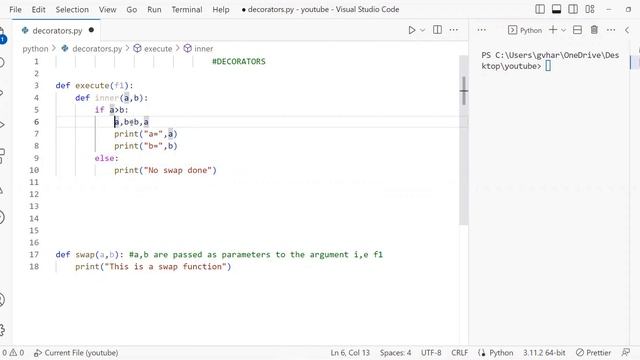Click Prettier status bar item
640x360 pixels.
593,353
